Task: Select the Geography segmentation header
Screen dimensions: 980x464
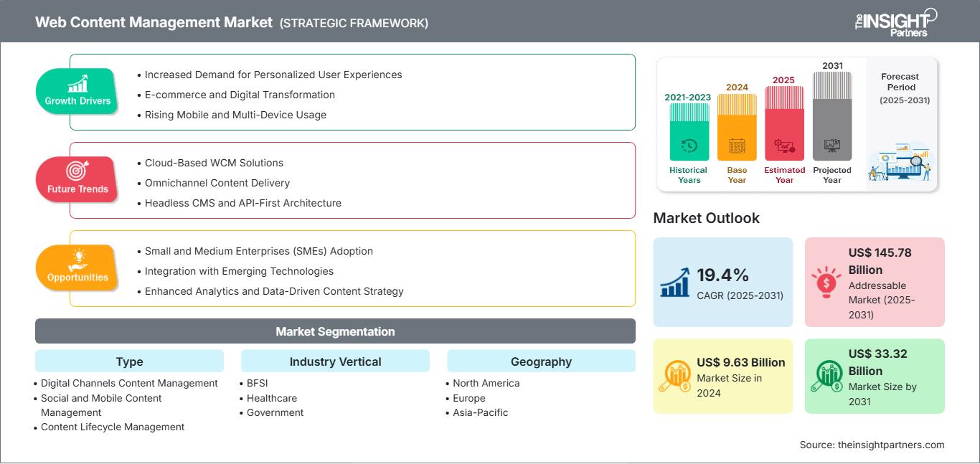Action: [541, 361]
